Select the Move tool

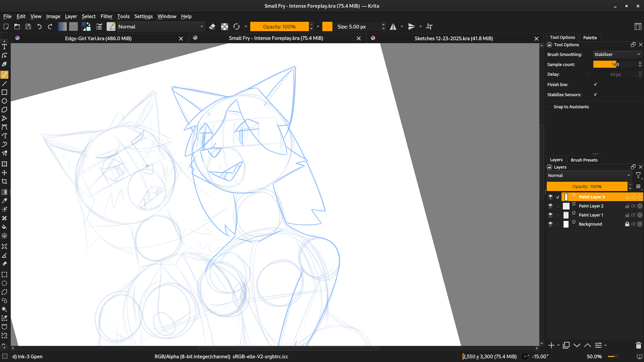[x=4, y=173]
